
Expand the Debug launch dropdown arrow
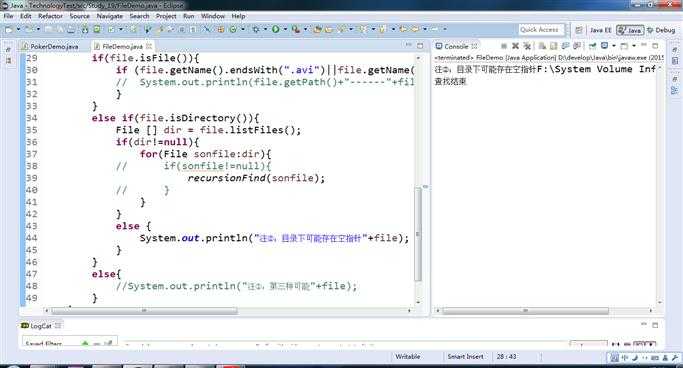pos(265,29)
